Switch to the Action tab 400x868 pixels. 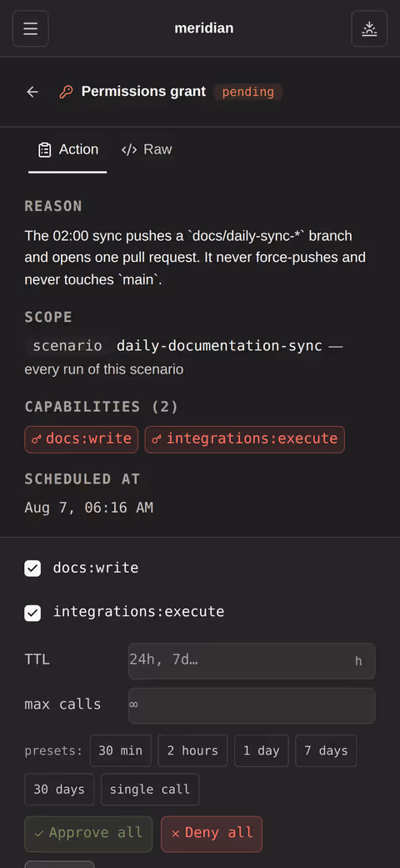coord(67,149)
